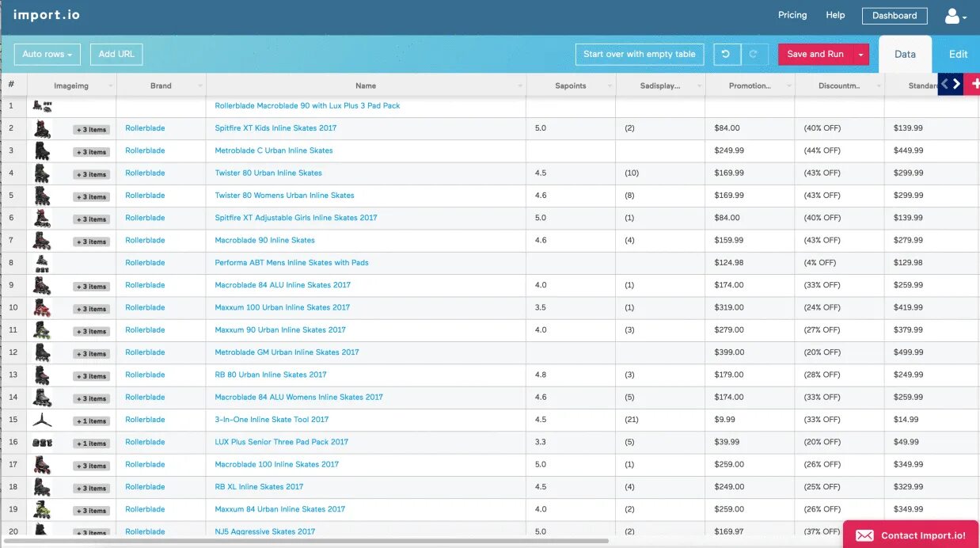This screenshot has width=980, height=548.
Task: Click the horizontal scrollbar at bottom
Action: coord(305,542)
